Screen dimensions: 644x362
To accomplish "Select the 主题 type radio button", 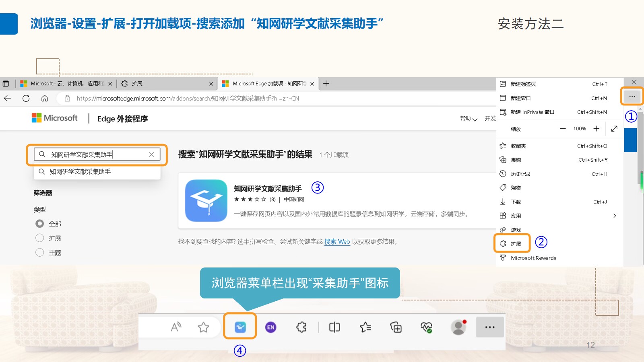I will (40, 253).
